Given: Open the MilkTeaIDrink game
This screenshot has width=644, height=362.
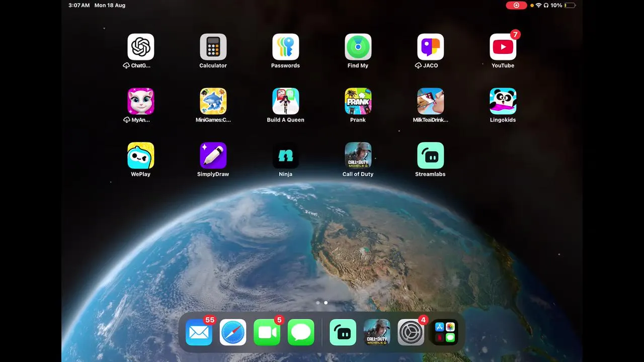Looking at the screenshot, I should (431, 101).
